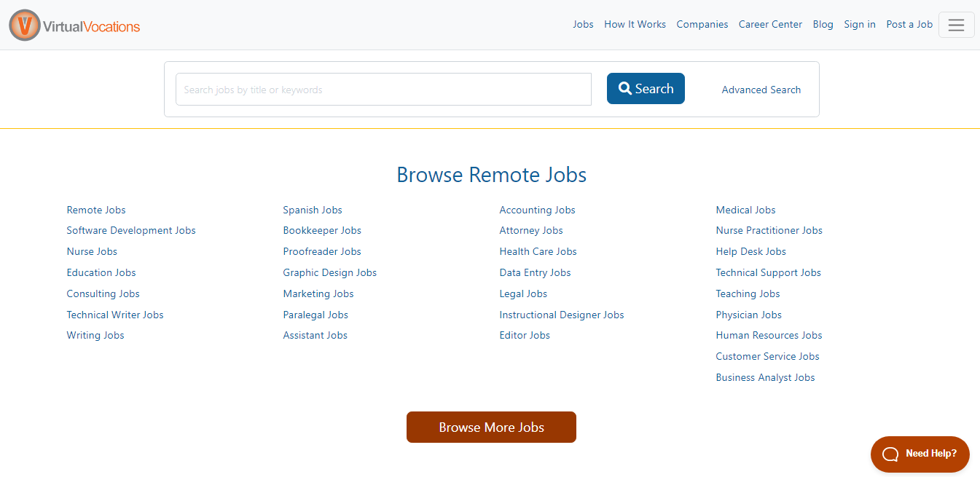Open Legal Jobs link
This screenshot has width=980, height=477.
coord(523,293)
